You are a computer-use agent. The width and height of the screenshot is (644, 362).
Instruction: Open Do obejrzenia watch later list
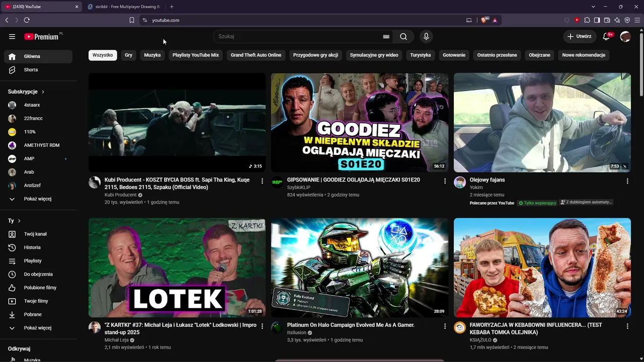[38, 274]
